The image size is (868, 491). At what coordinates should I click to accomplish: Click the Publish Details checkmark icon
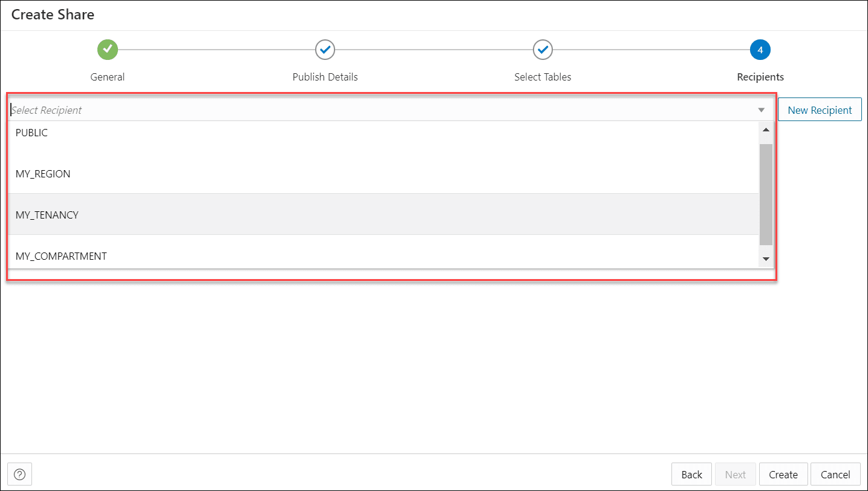(325, 50)
